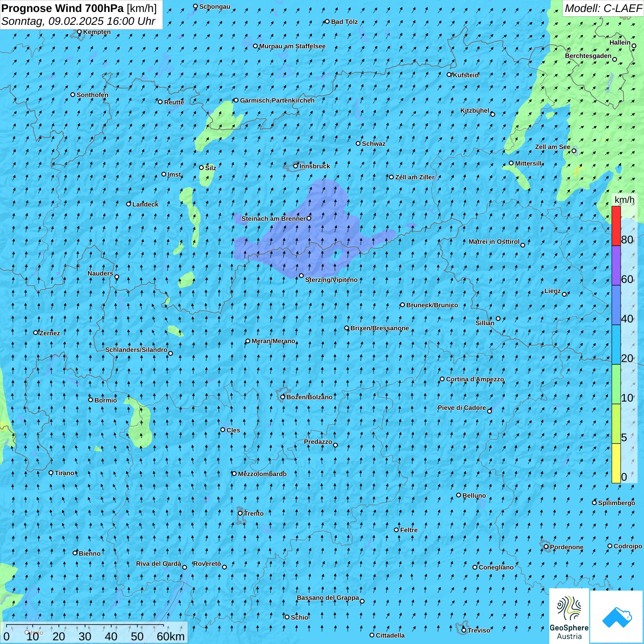The width and height of the screenshot is (644, 644).
Task: Select the Bruneck/Brunico label
Action: click(x=432, y=305)
